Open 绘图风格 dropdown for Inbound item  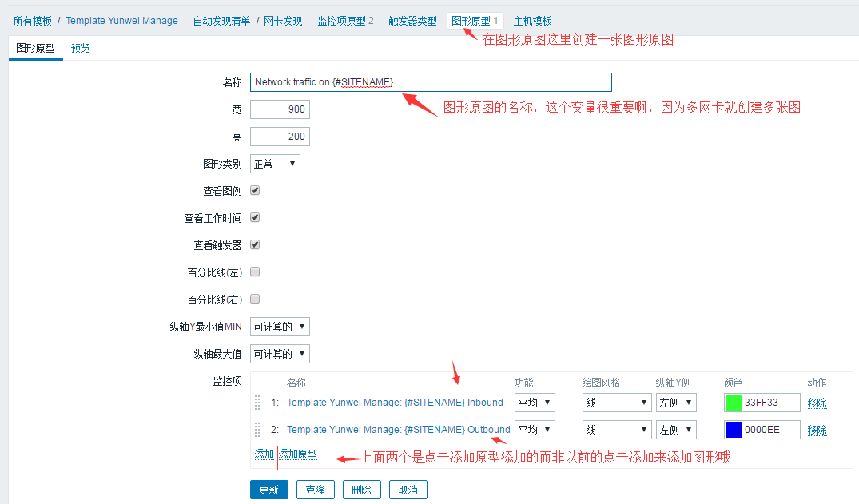coord(616,403)
